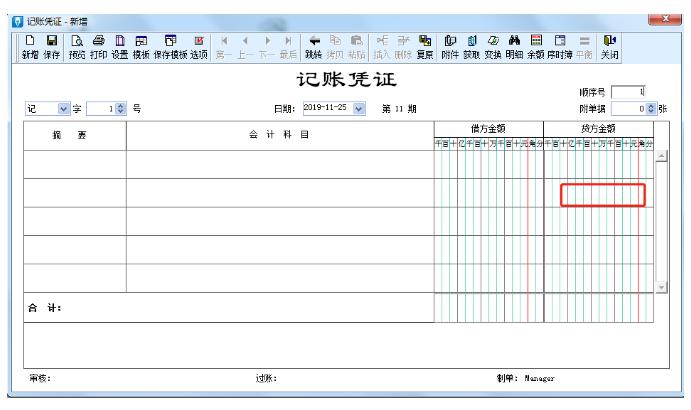Open the 明细 detail ledger icon

click(514, 47)
